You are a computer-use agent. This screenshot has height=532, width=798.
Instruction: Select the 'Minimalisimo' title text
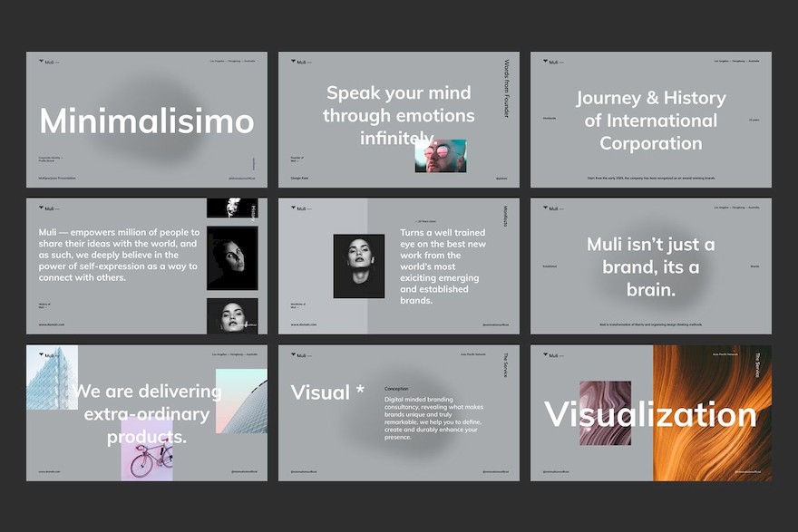147,121
